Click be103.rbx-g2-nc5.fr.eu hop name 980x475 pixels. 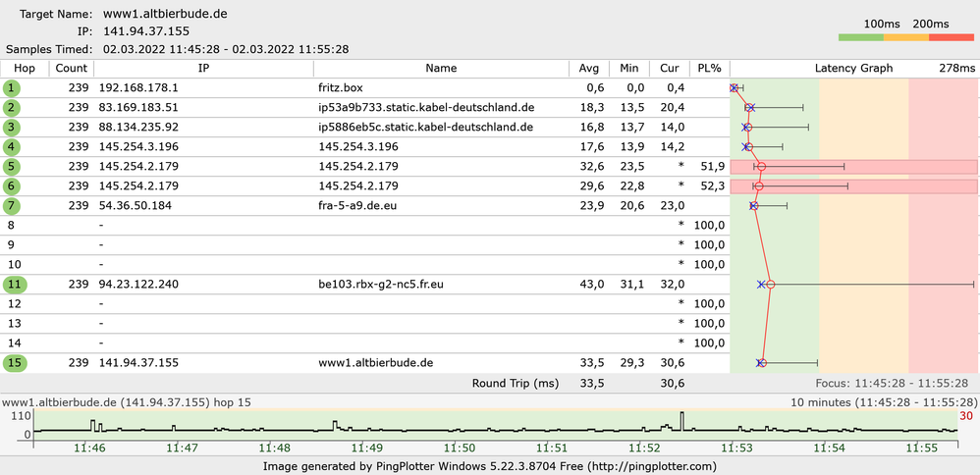(381, 285)
